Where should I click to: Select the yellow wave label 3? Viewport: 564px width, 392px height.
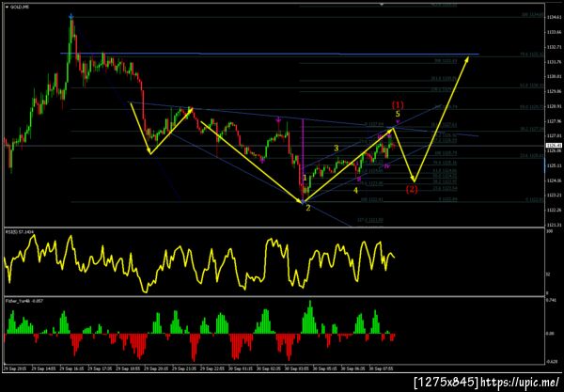click(336, 149)
